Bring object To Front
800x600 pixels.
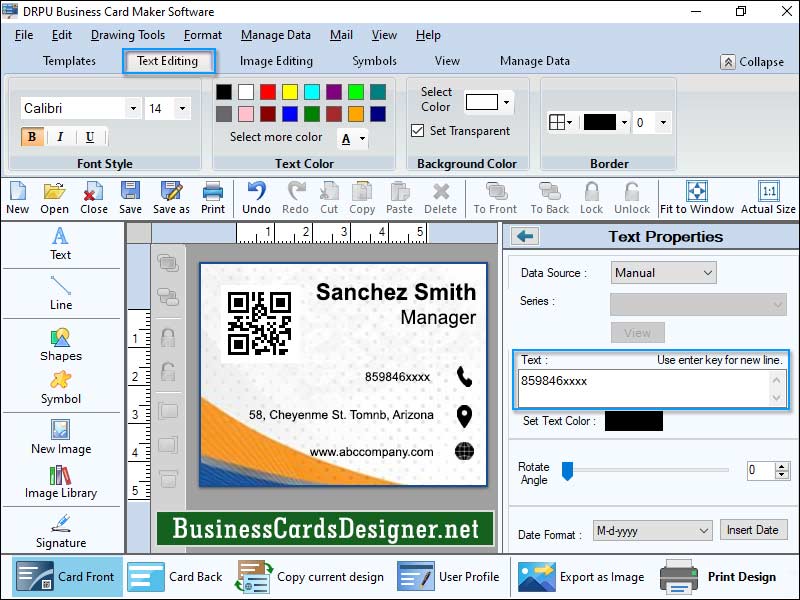click(495, 198)
